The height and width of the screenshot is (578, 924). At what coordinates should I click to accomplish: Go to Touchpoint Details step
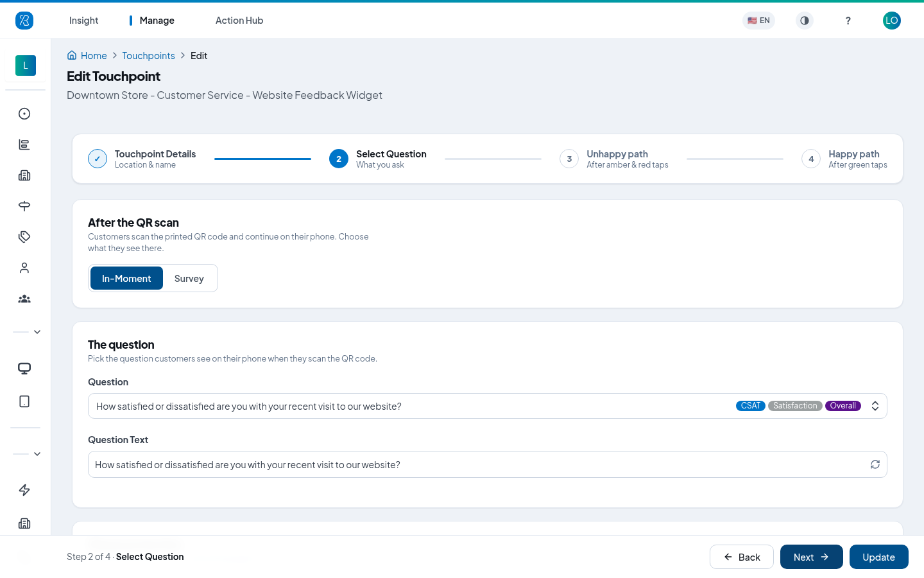(142, 159)
